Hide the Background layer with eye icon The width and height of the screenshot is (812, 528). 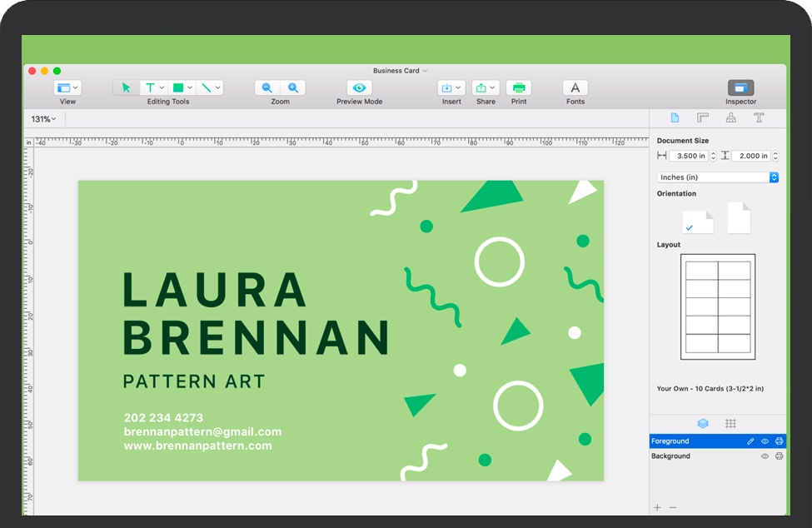pos(765,456)
